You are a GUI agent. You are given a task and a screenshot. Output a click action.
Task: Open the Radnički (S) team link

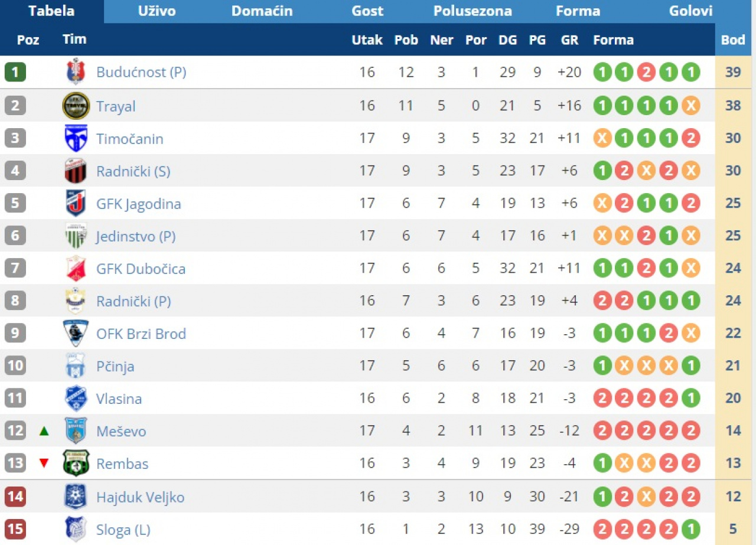(x=133, y=171)
